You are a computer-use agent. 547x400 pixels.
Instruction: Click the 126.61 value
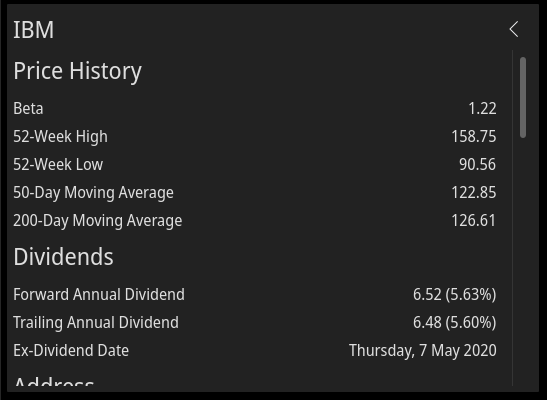pyautogui.click(x=473, y=221)
